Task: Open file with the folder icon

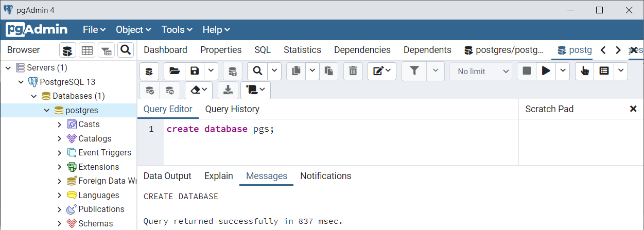Action: tap(175, 71)
